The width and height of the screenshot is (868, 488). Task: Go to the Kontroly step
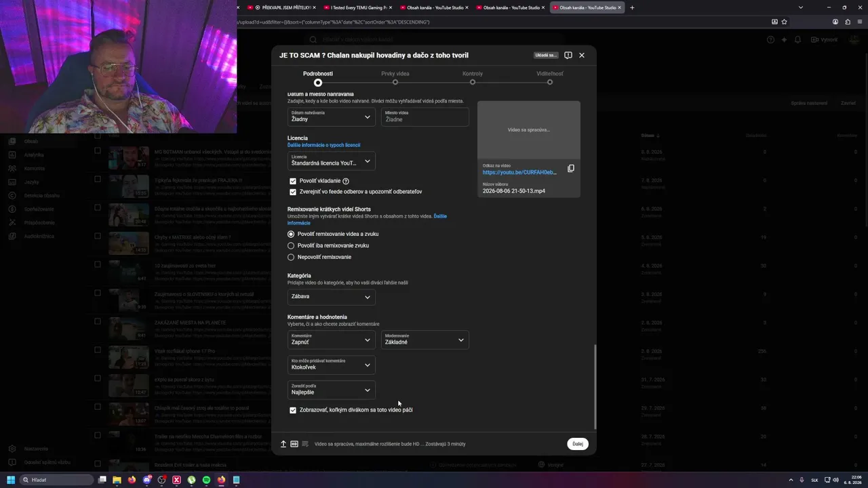coord(473,78)
